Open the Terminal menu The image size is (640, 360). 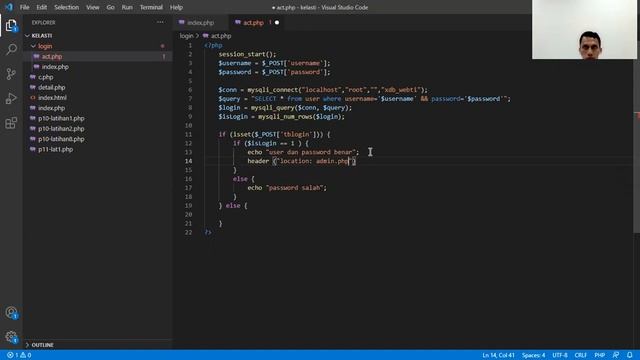pyautogui.click(x=151, y=7)
